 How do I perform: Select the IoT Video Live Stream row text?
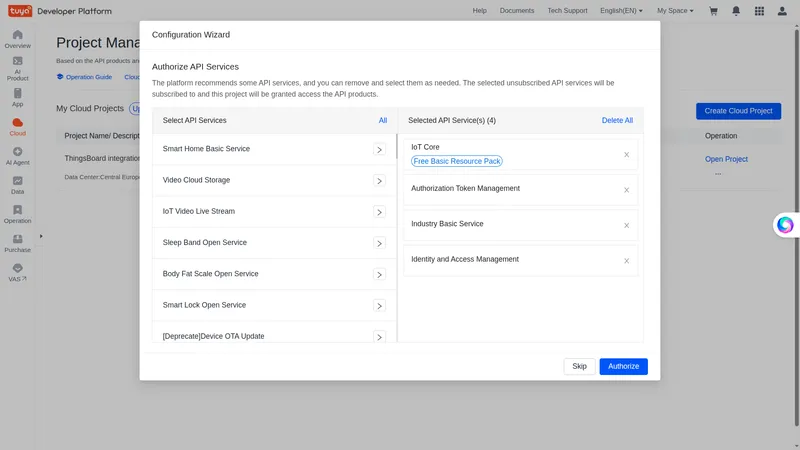(198, 211)
